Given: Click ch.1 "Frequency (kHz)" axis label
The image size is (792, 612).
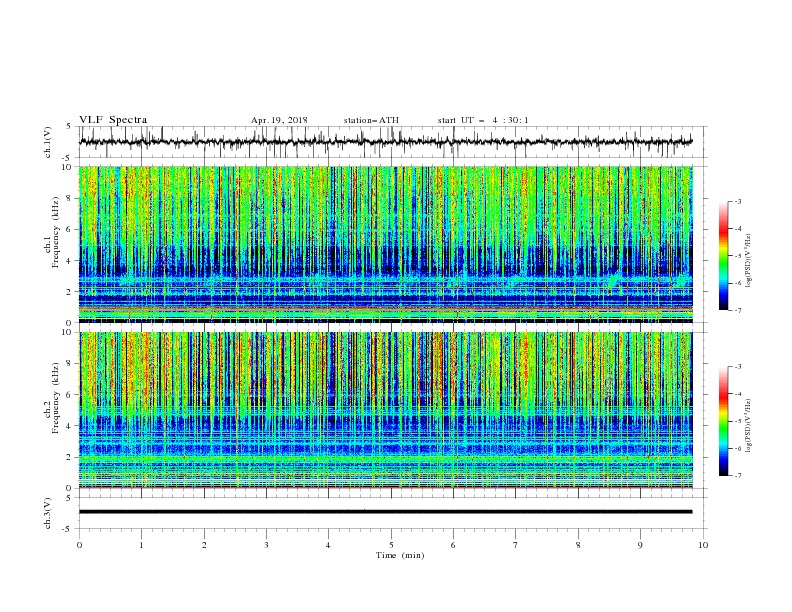Looking at the screenshot, I should tap(56, 233).
